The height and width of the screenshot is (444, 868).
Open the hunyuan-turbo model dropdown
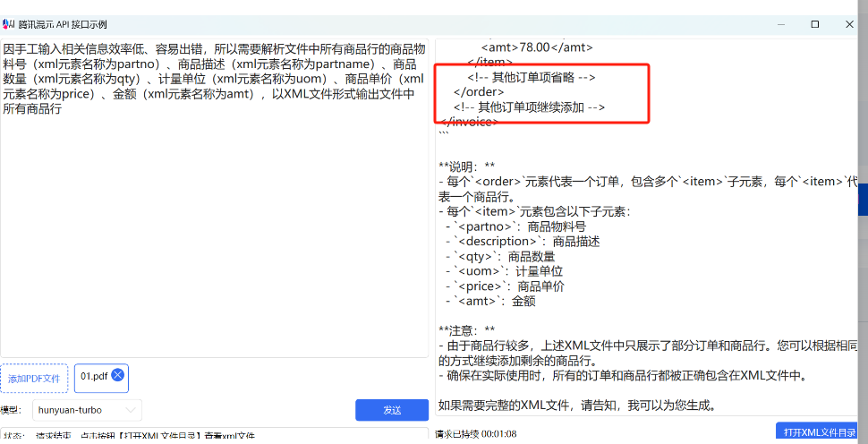click(x=87, y=410)
